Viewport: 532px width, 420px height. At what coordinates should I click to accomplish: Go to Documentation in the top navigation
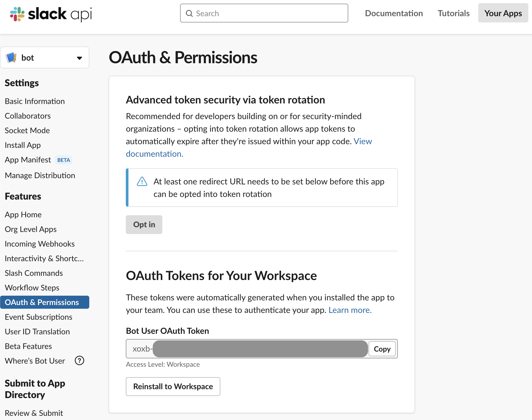pos(394,13)
